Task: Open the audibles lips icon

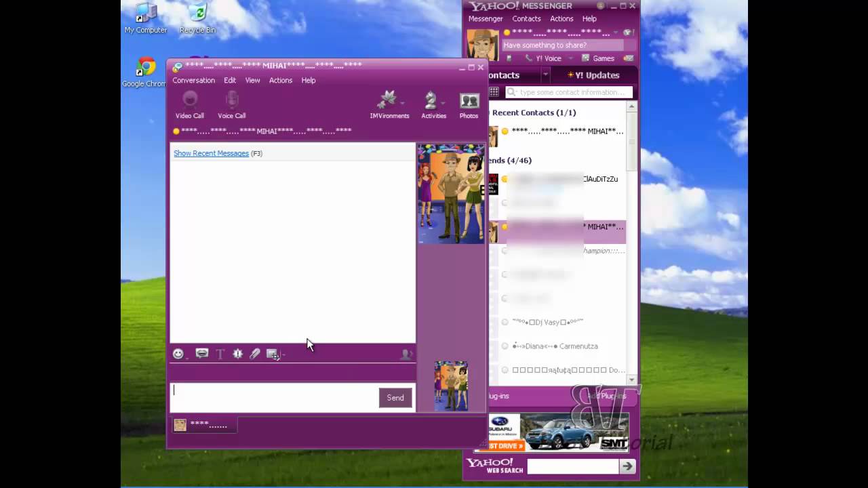Action: pyautogui.click(x=201, y=354)
